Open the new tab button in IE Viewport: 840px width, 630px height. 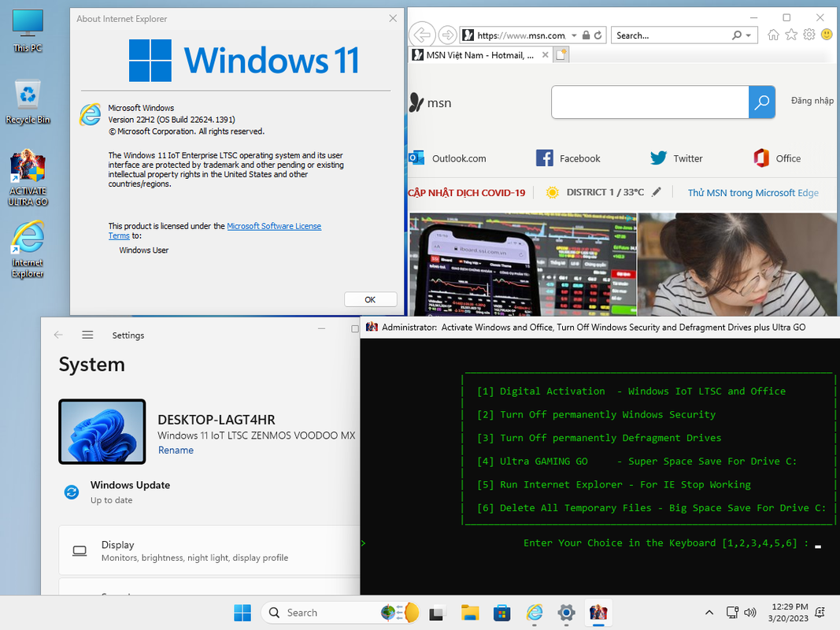pos(561,54)
